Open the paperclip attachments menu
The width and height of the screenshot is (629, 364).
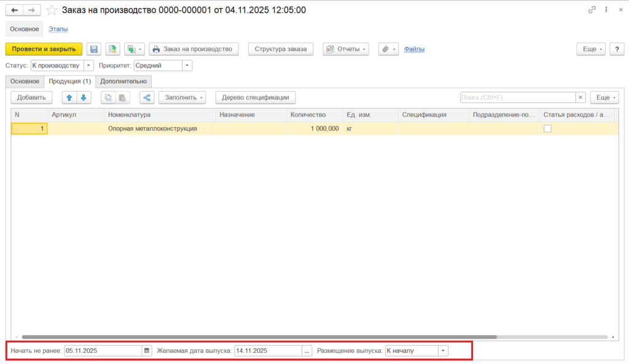388,49
